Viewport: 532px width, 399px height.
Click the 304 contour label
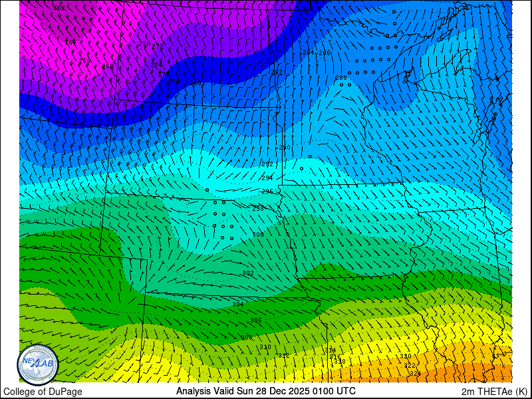pyautogui.click(x=238, y=305)
